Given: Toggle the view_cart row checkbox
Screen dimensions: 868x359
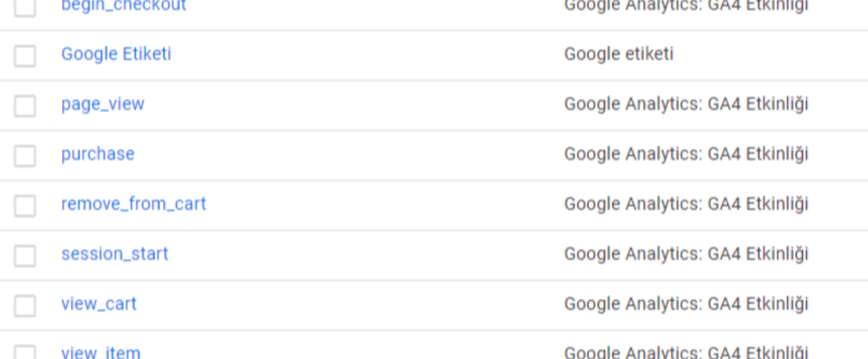Looking at the screenshot, I should pyautogui.click(x=25, y=305).
